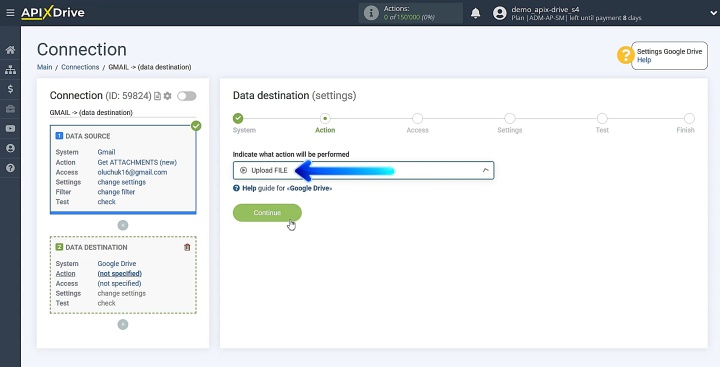This screenshot has width=720, height=367.
Task: Click change settings in Data Destination
Action: 121,294
